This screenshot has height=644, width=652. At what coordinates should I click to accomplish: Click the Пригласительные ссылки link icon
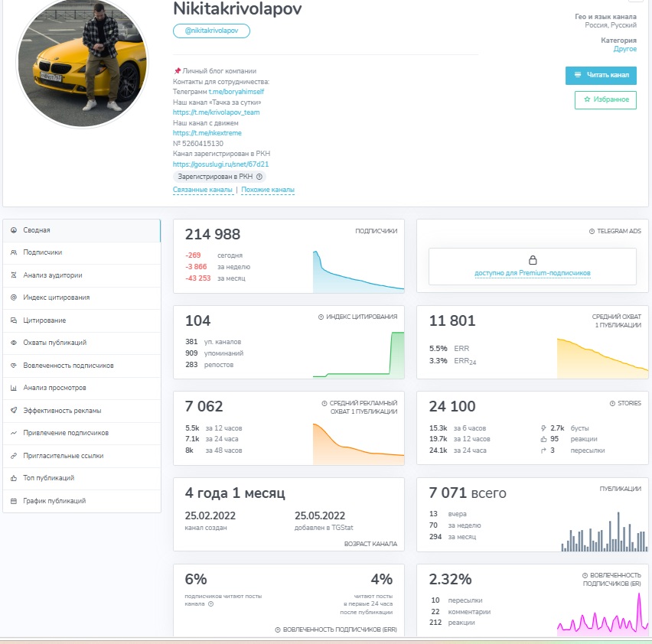pos(14,456)
